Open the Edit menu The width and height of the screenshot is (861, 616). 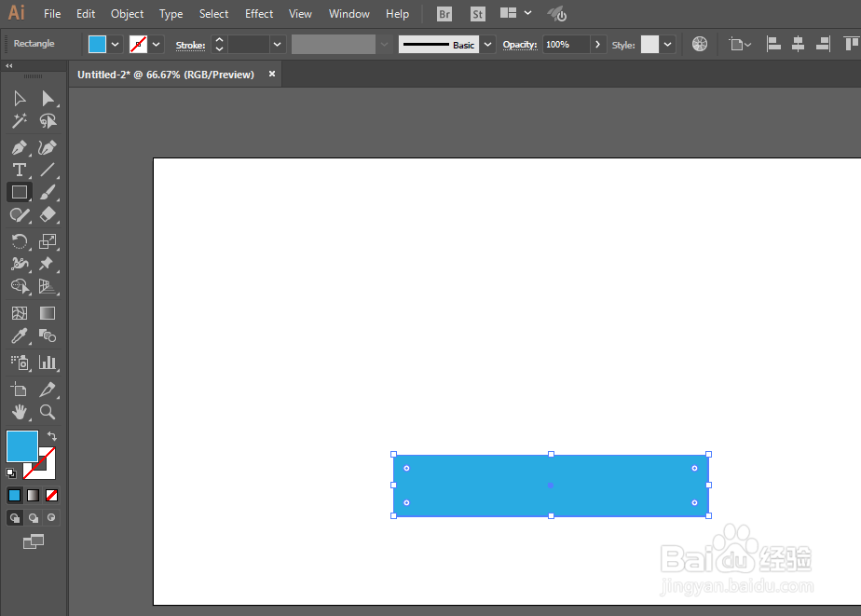[x=86, y=14]
